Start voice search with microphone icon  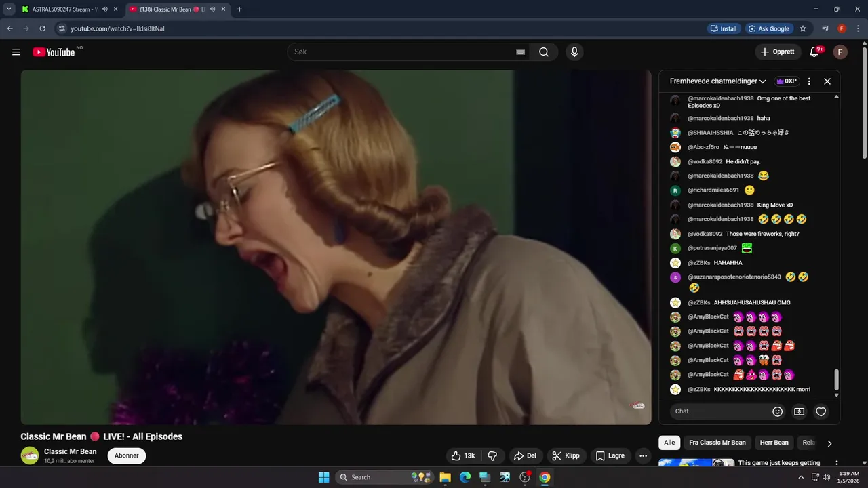coord(574,52)
